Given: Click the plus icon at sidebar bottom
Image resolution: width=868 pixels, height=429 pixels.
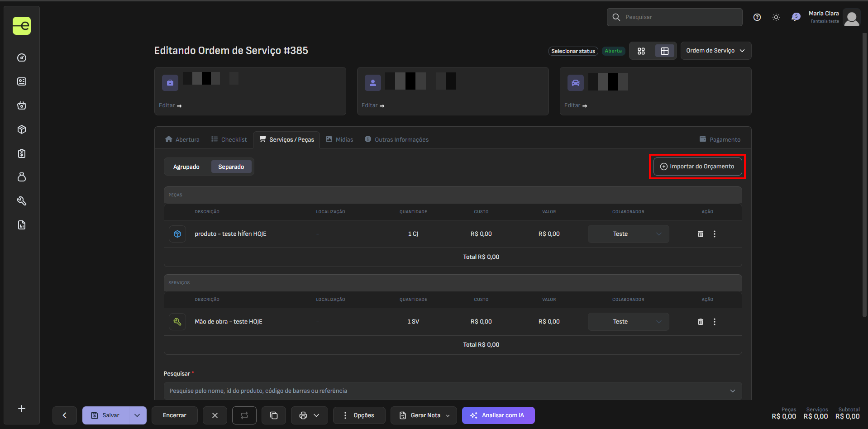Looking at the screenshot, I should point(22,409).
